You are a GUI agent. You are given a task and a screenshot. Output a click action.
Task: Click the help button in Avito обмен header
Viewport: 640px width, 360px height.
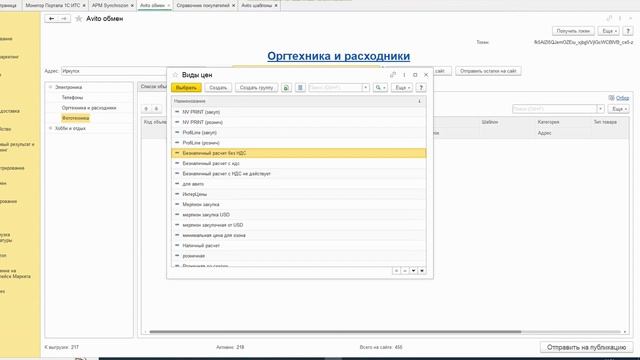pos(628,31)
